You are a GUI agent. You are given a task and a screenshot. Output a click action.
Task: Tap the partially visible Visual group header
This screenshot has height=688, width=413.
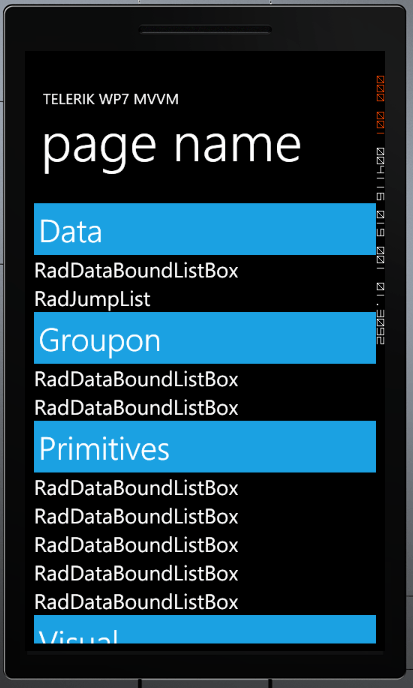pos(205,629)
